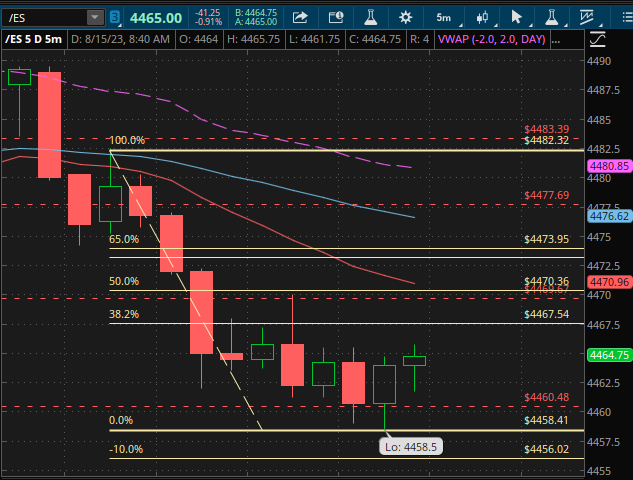
Task: Click the $4458.41 Fibonacci price label
Action: pyautogui.click(x=547, y=420)
